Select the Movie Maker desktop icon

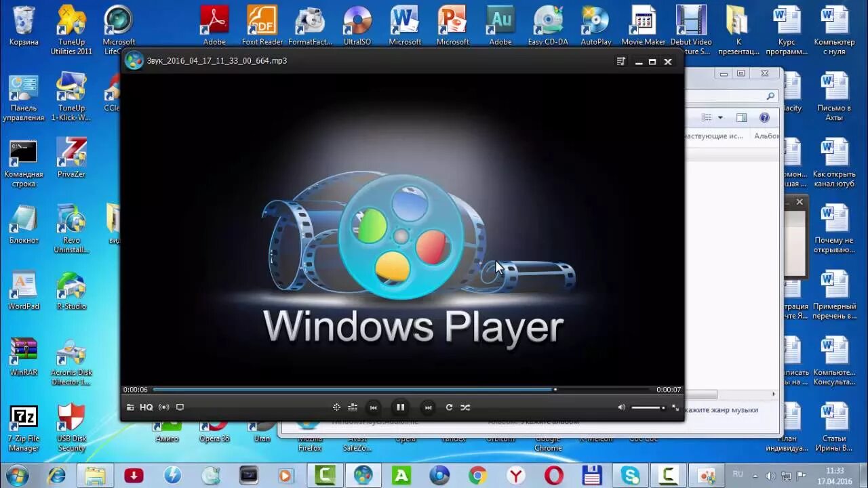click(644, 26)
